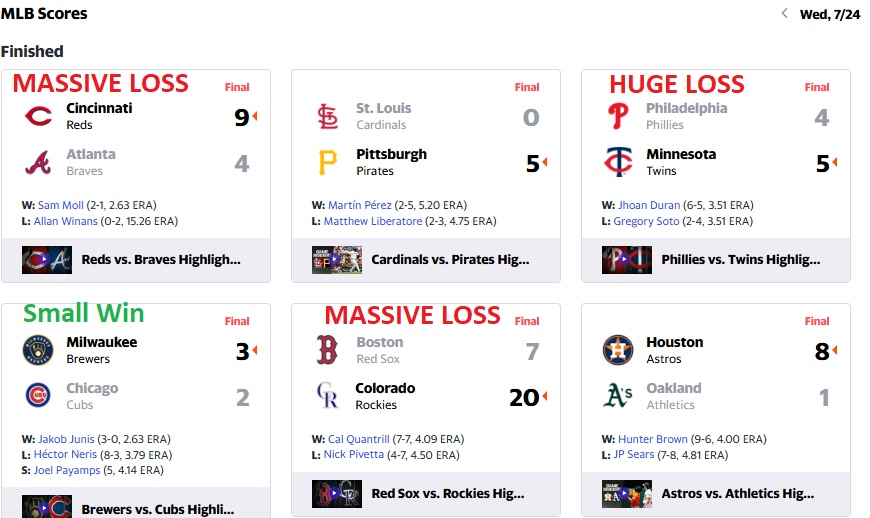Click the Atlanta Braves team logo
870x518 pixels.
click(x=38, y=162)
